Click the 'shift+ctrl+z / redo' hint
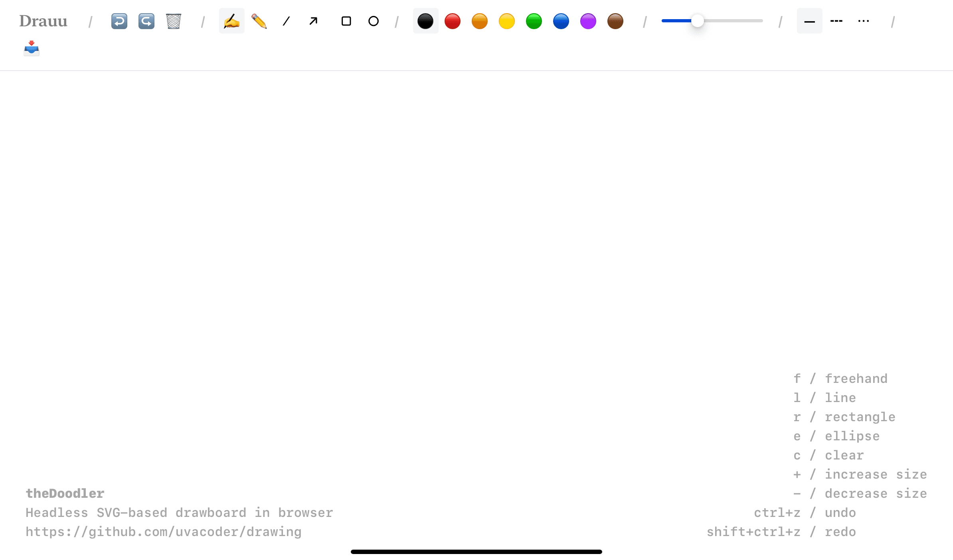 coord(781,532)
